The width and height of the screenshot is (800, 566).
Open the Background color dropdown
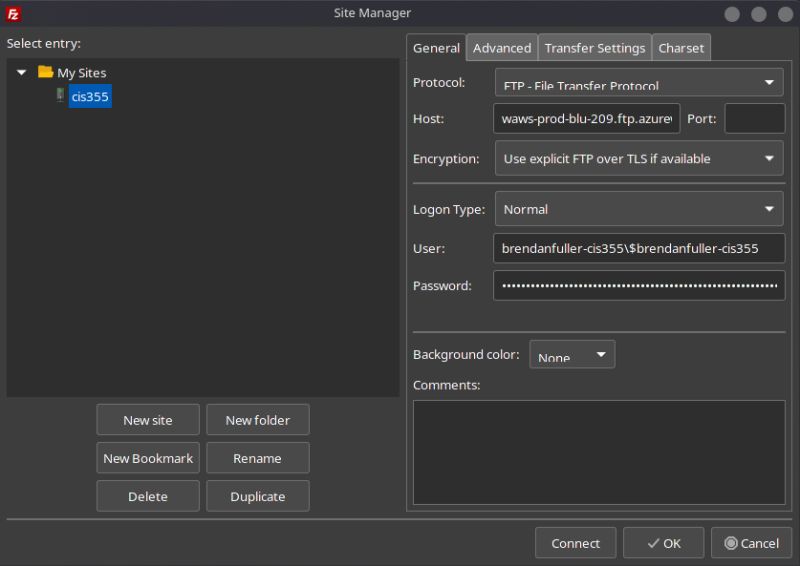(572, 354)
